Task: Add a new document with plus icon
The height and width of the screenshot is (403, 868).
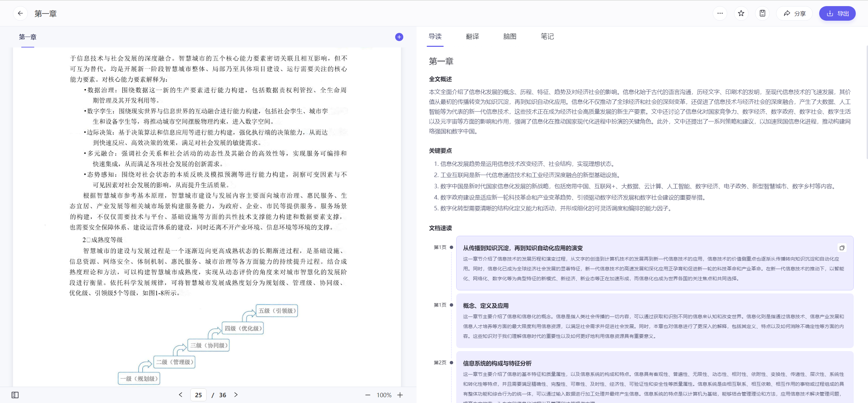Action: click(399, 37)
